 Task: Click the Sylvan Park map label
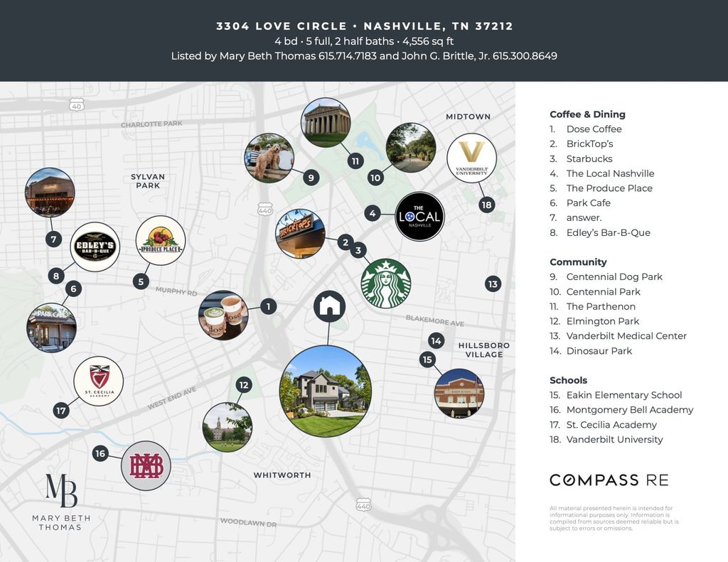[148, 181]
